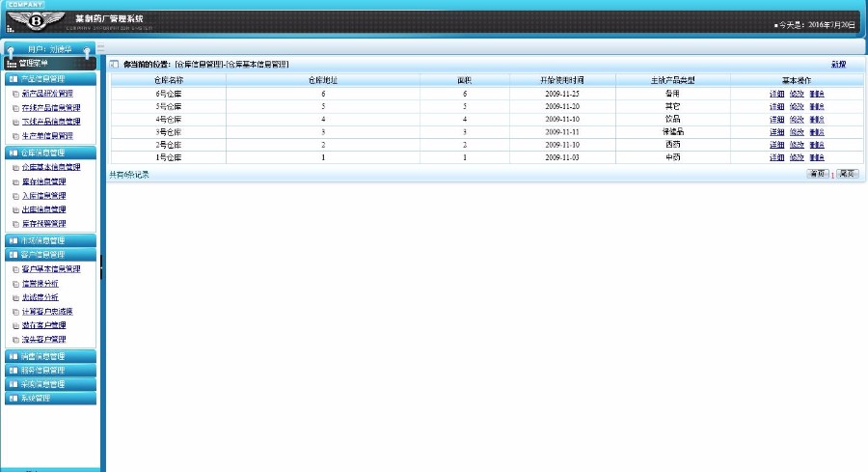
Task: Click the small icon before 仓库基本信息管理
Action: click(15, 167)
